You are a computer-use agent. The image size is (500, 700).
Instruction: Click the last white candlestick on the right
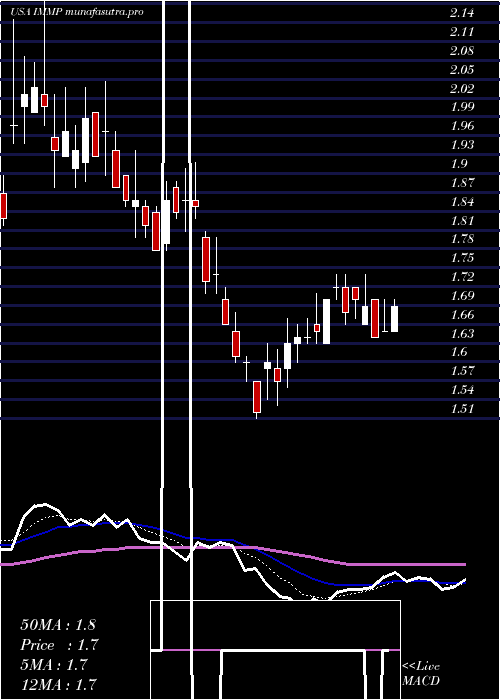(x=395, y=319)
